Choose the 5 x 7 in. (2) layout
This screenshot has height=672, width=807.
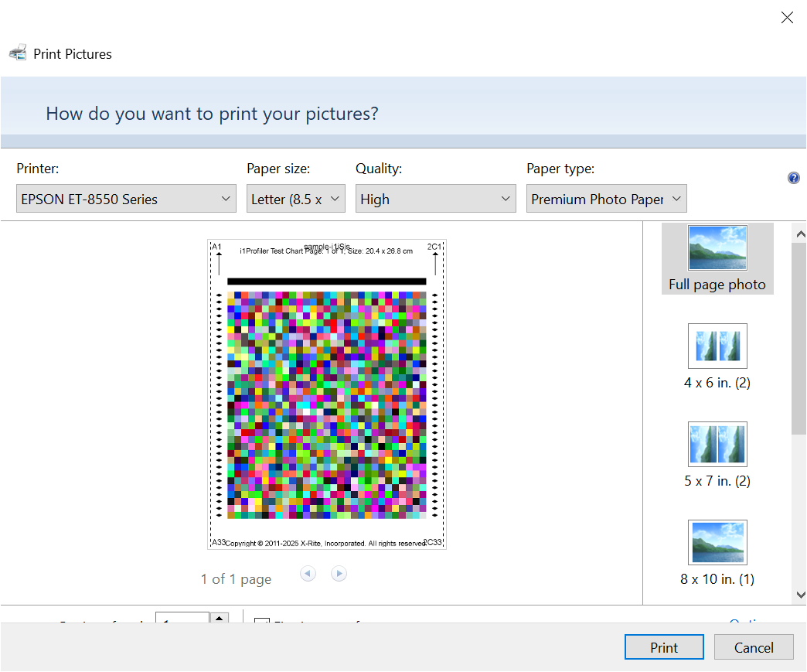click(717, 454)
